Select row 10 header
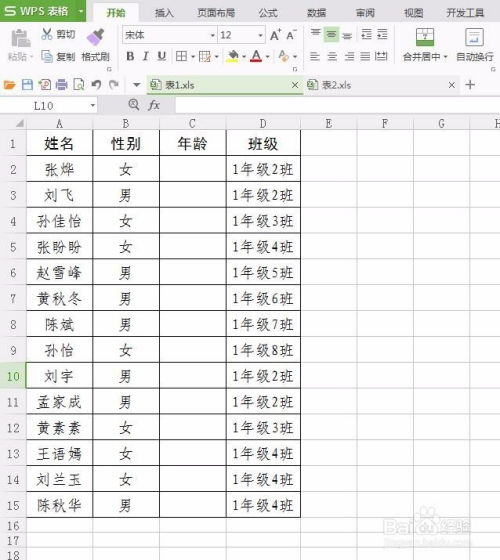500x560 pixels. (13, 376)
